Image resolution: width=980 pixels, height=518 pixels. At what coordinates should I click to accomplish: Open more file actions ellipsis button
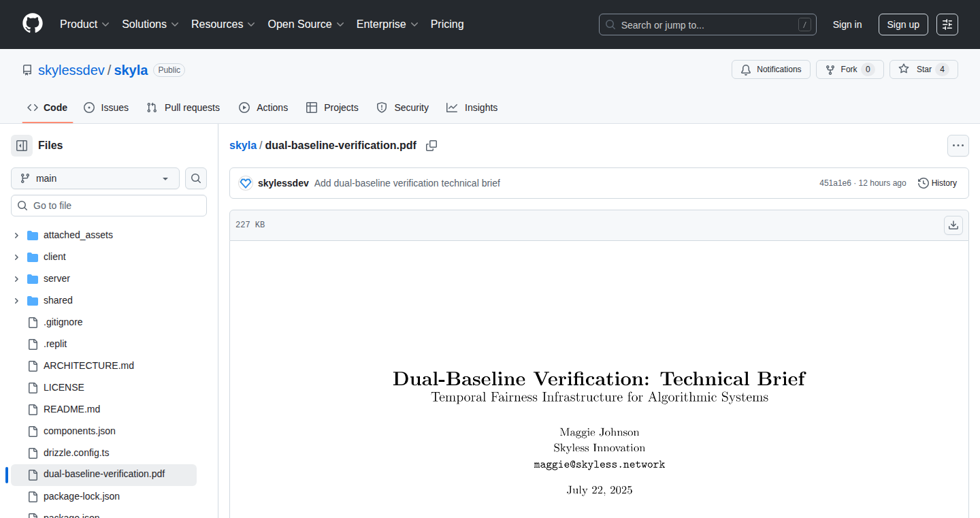pyautogui.click(x=958, y=146)
